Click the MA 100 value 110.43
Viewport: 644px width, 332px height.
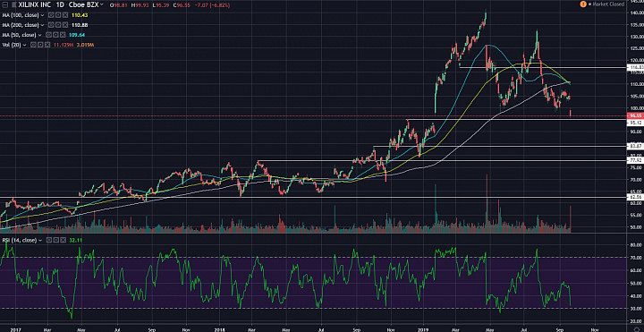click(80, 15)
